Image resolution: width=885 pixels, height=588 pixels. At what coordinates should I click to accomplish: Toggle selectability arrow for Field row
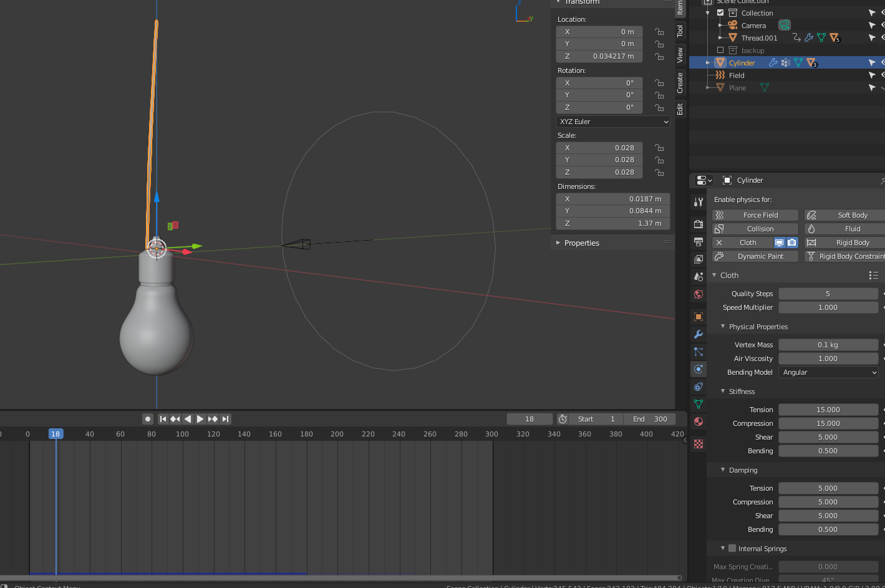tap(872, 75)
